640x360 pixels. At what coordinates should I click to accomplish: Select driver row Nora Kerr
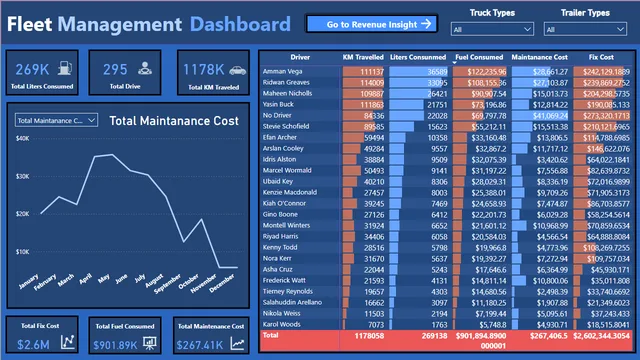446,259
